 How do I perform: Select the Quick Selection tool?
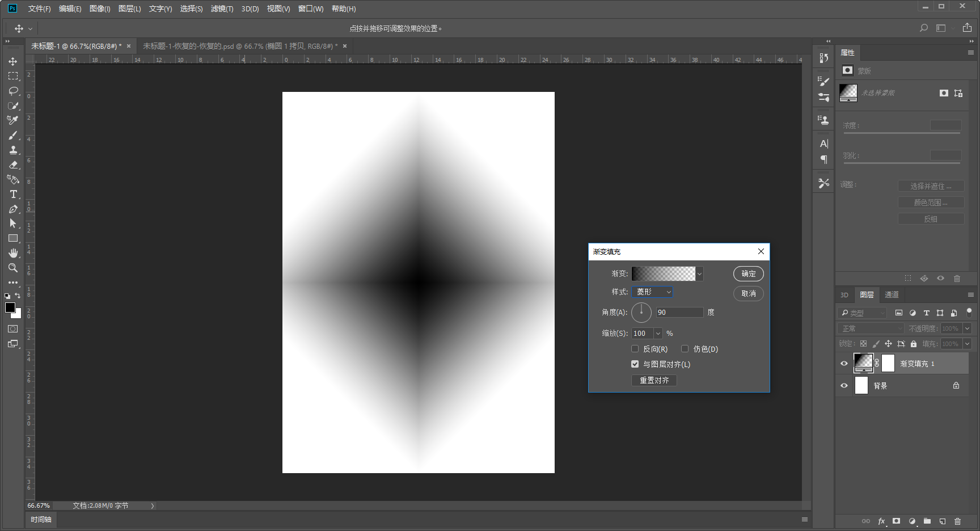pos(13,106)
